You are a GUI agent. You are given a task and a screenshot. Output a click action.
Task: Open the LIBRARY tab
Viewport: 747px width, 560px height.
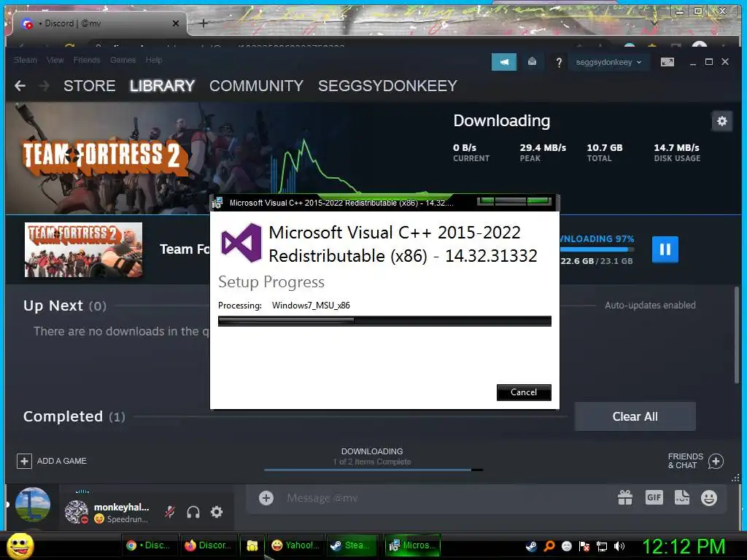coord(162,86)
